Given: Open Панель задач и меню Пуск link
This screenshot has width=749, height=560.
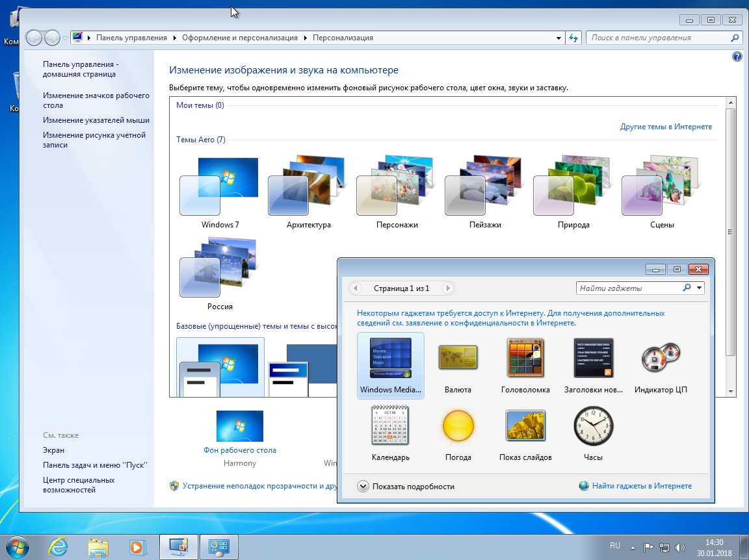Looking at the screenshot, I should pos(95,465).
